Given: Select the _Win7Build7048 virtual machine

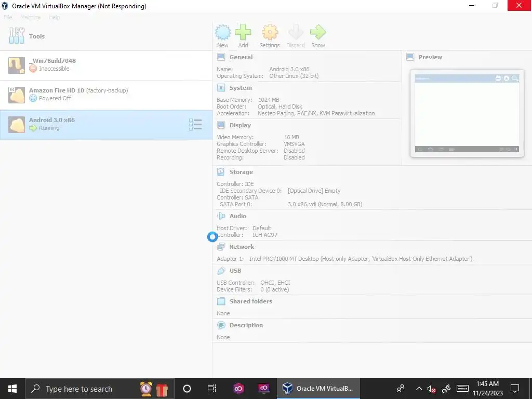Looking at the screenshot, I should [106, 65].
